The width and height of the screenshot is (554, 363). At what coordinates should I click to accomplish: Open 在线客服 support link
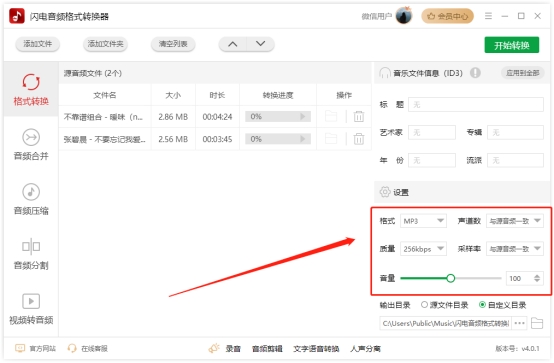click(x=88, y=349)
